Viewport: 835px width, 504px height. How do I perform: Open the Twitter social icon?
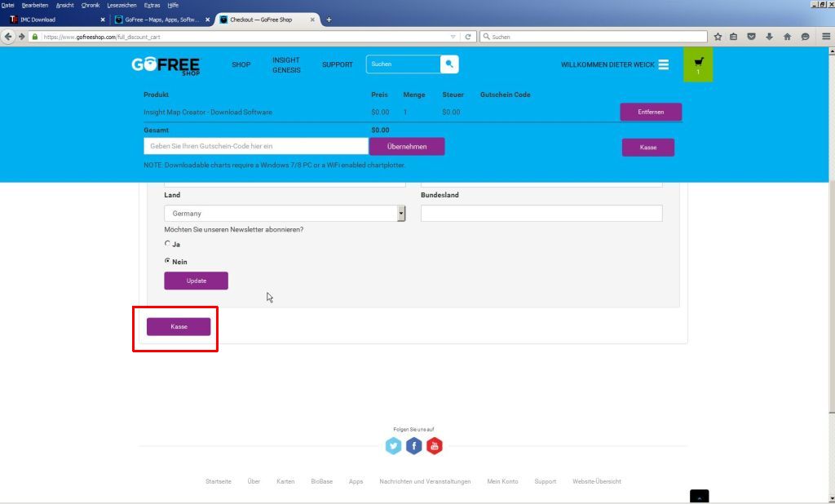point(394,446)
